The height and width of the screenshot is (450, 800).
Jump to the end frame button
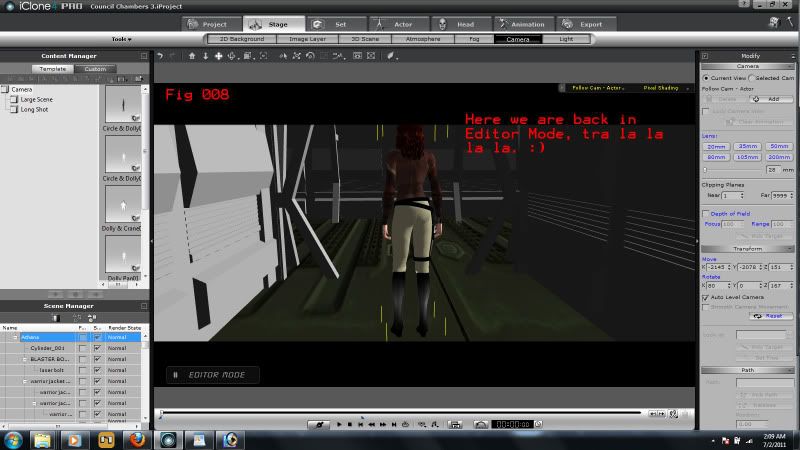pos(394,424)
